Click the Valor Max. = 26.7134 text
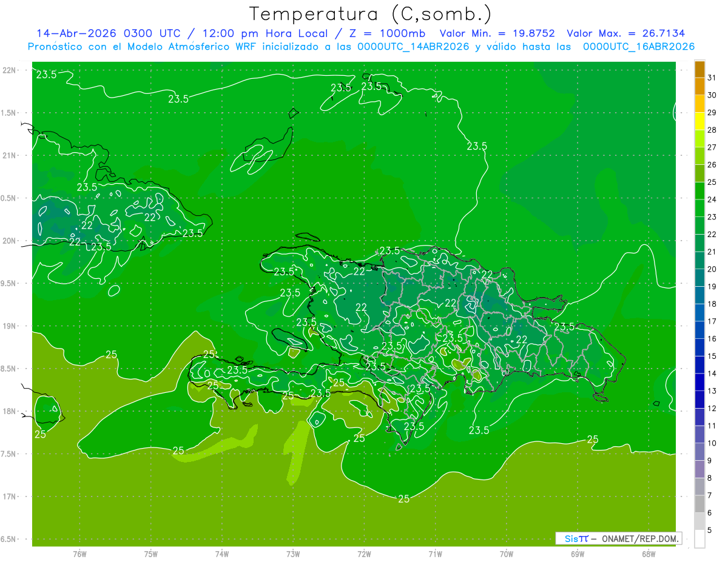This screenshot has height=562, width=728. 625,33
